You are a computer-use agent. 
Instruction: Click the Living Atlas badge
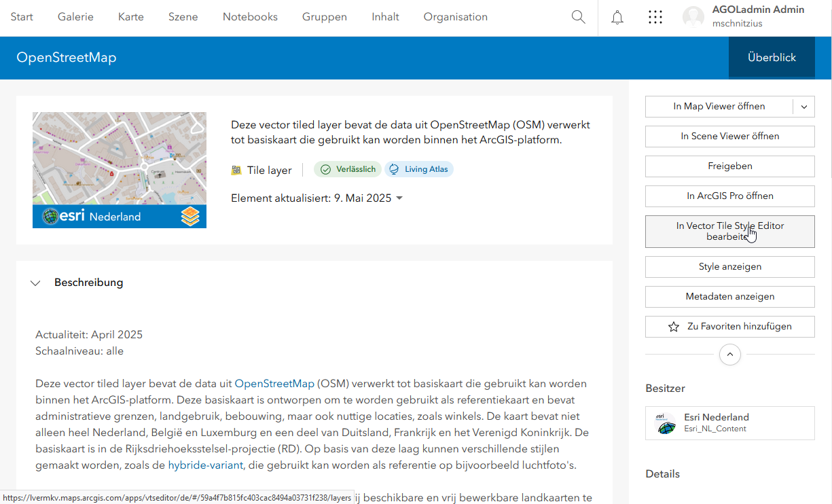[419, 169]
